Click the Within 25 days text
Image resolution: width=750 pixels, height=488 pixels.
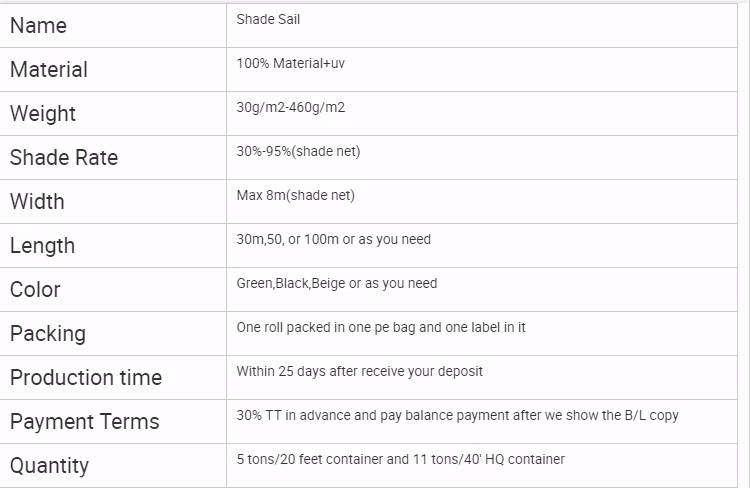point(360,371)
